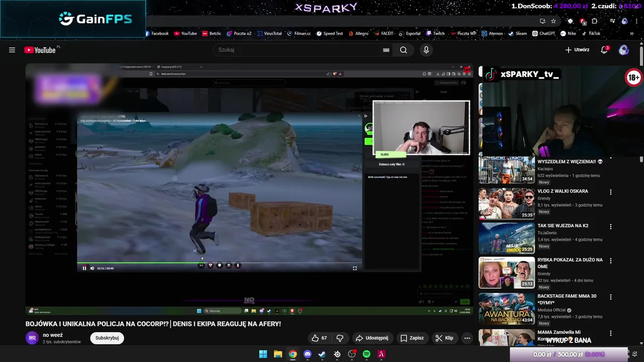Open FACEIT bookmark
The height and width of the screenshot is (362, 644).
(383, 34)
